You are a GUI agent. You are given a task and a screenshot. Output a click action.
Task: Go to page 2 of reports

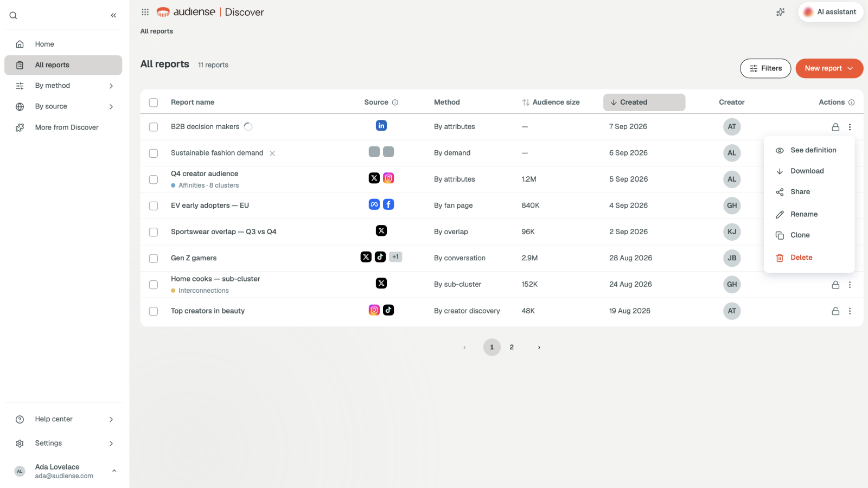pos(512,347)
